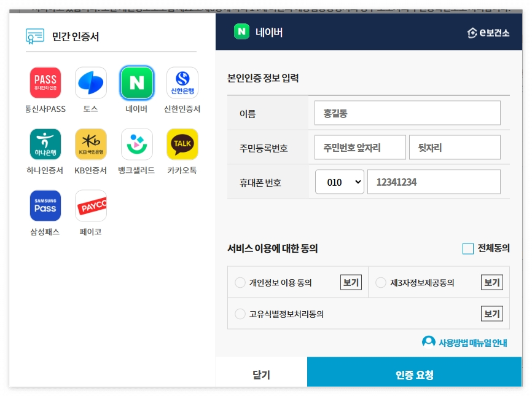Choose the 페이코 PAYCO icon

pyautogui.click(x=90, y=205)
